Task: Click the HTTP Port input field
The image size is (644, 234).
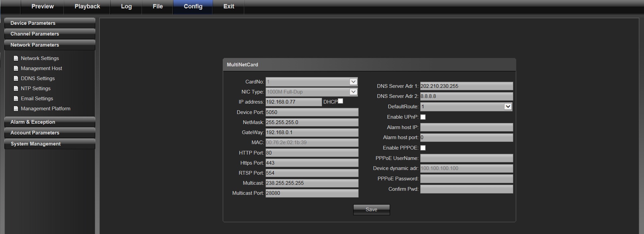Action: 312,153
